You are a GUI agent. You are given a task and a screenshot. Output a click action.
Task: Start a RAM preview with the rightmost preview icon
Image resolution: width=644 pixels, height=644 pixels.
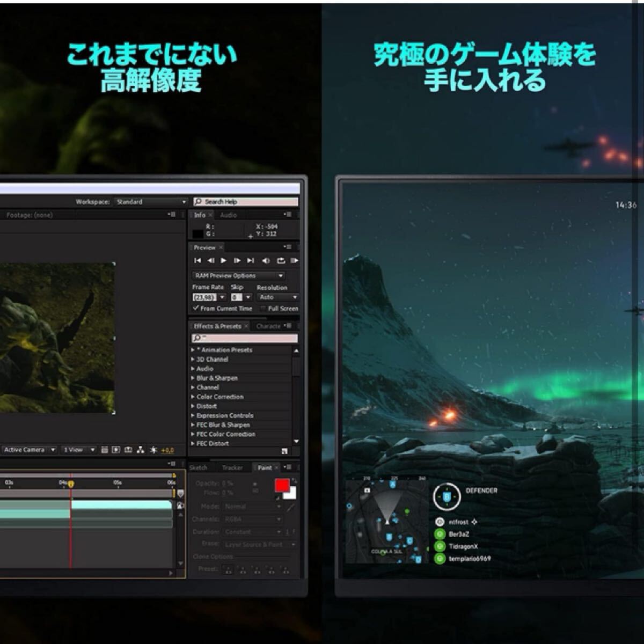click(x=294, y=261)
